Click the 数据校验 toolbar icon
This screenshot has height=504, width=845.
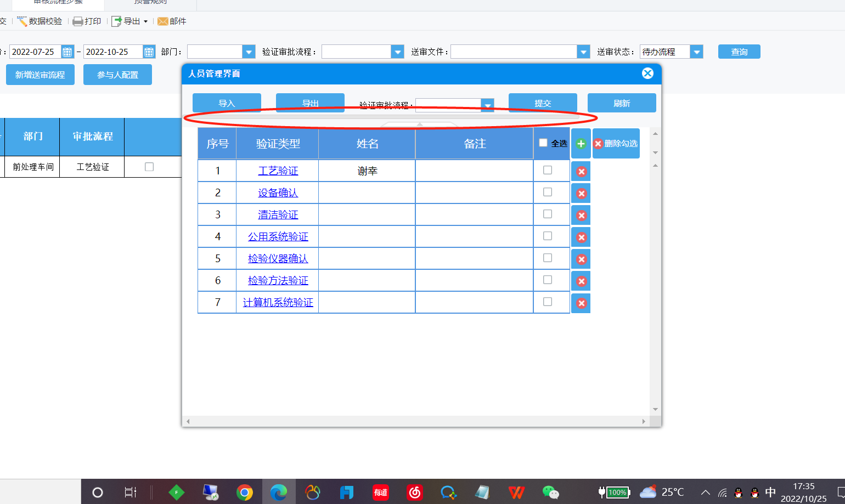coord(22,21)
